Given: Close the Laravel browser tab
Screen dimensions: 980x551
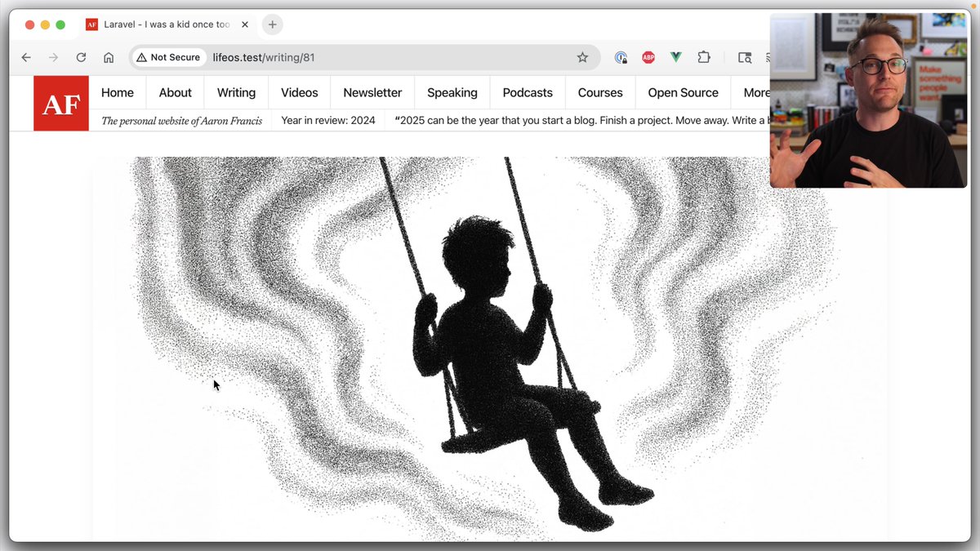Looking at the screenshot, I should [245, 24].
